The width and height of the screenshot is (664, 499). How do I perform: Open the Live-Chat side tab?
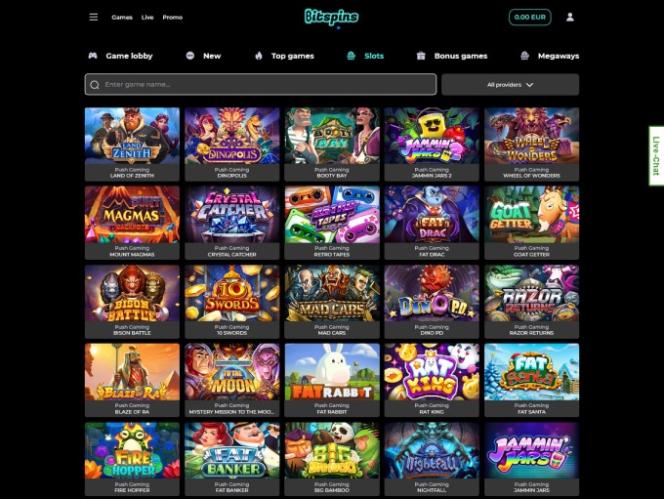(x=656, y=155)
